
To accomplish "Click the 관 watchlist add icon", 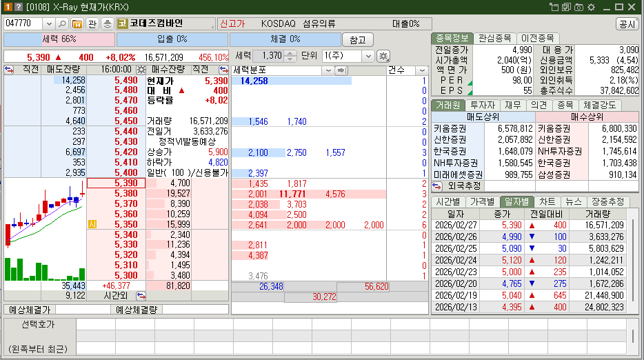I will pyautogui.click(x=92, y=24).
